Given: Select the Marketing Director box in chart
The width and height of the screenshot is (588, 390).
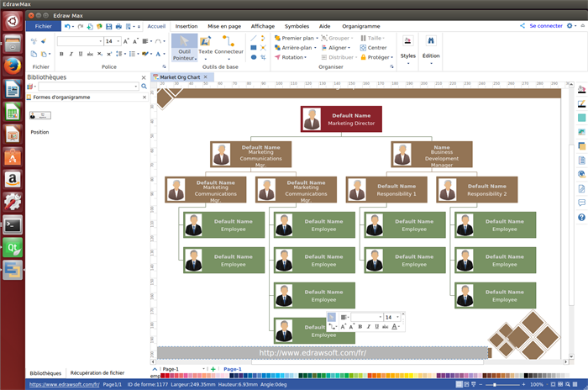Looking at the screenshot, I should (x=341, y=119).
